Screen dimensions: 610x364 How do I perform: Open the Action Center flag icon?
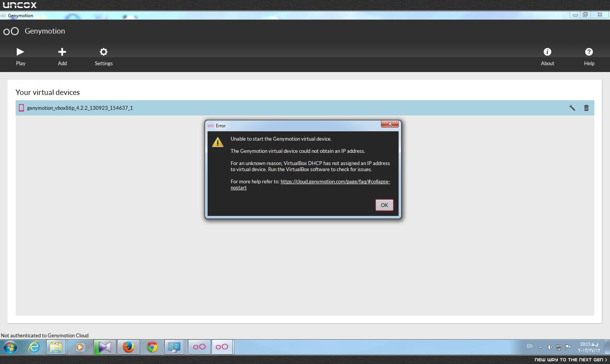[568, 347]
